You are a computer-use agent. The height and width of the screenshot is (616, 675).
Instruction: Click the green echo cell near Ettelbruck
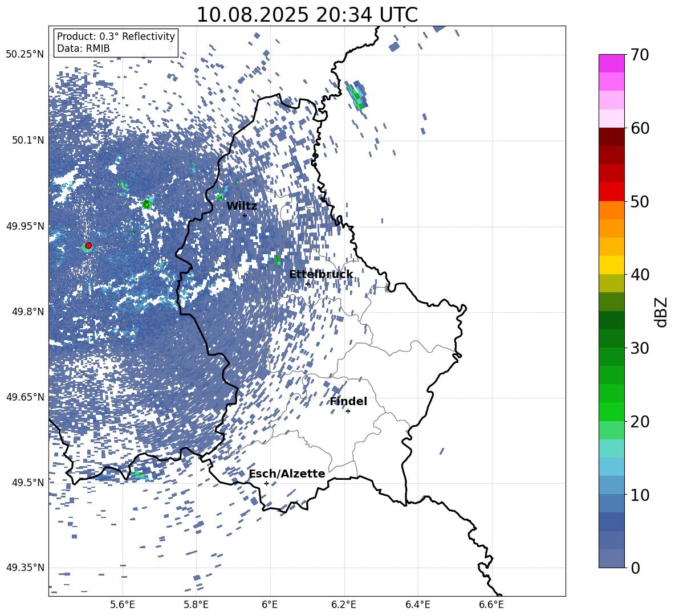click(277, 259)
